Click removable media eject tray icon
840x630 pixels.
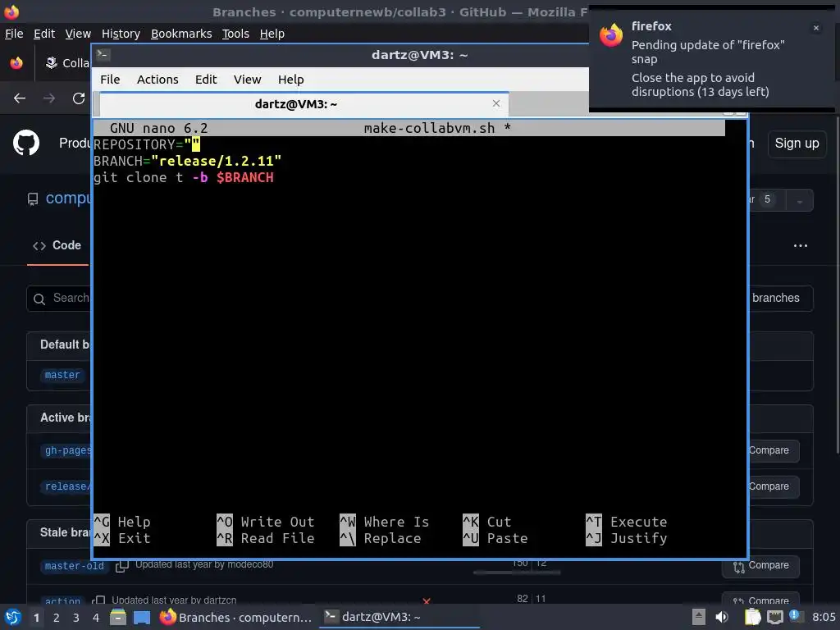click(699, 617)
